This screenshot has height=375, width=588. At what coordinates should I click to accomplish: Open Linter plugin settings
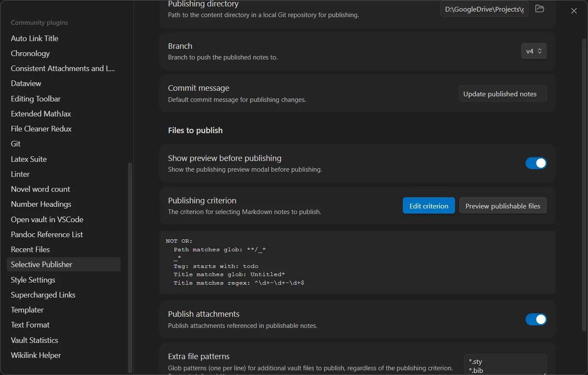coord(64,174)
